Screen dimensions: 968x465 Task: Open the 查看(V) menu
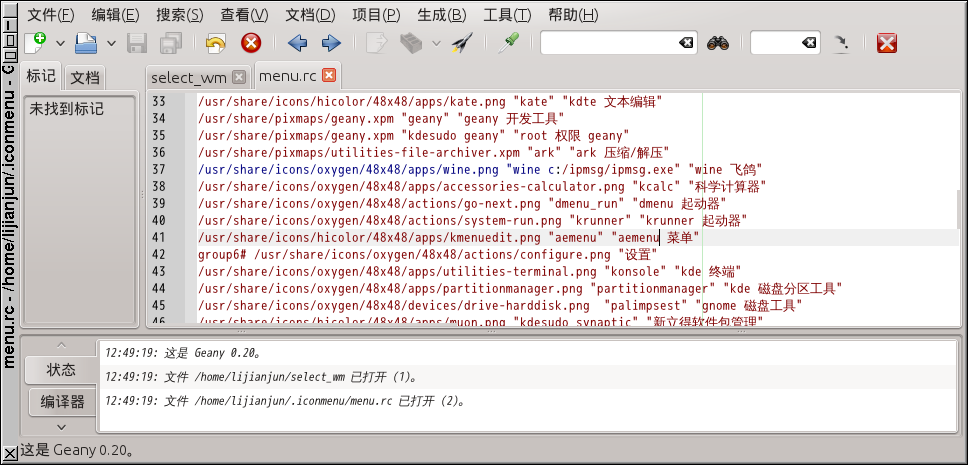pos(244,15)
